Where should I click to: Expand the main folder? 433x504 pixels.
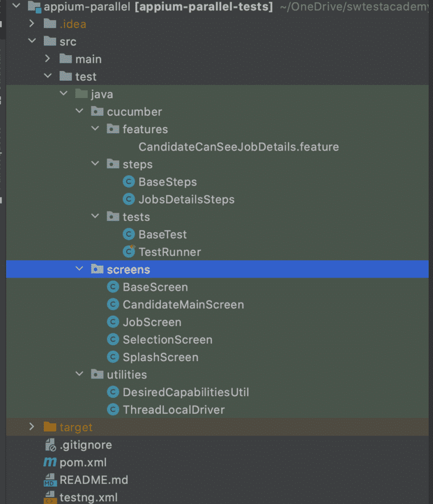[48, 58]
